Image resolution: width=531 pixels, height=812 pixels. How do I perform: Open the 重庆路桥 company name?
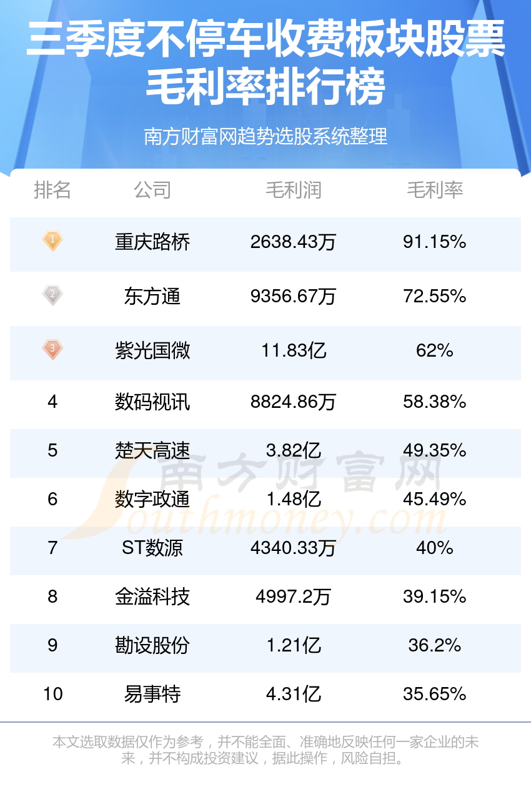pos(152,242)
